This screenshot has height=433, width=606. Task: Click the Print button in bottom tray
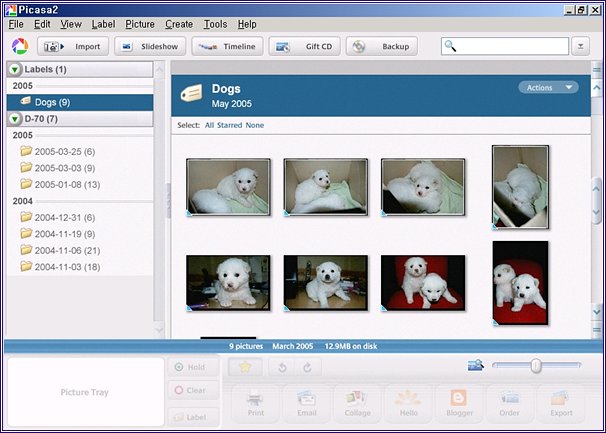[255, 403]
